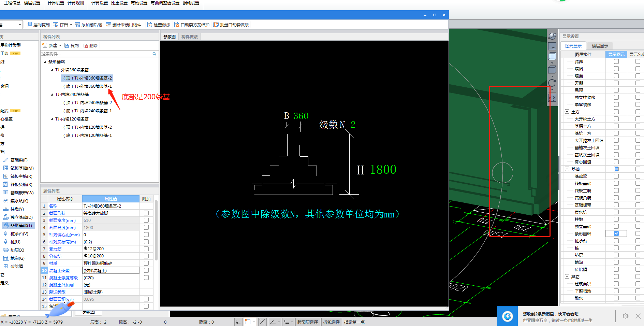Click the 批量自动套做法 icon
The image size is (644, 326).
point(216,25)
